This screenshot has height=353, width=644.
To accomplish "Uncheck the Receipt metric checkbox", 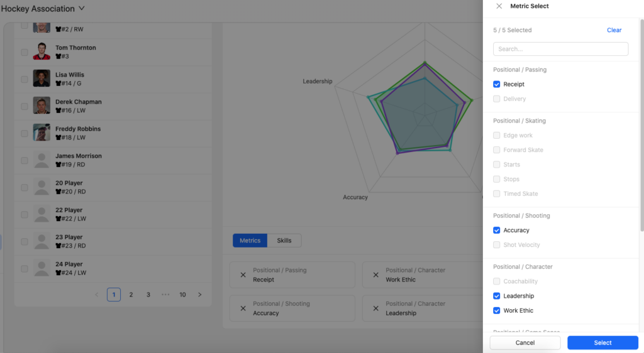I will tap(497, 84).
